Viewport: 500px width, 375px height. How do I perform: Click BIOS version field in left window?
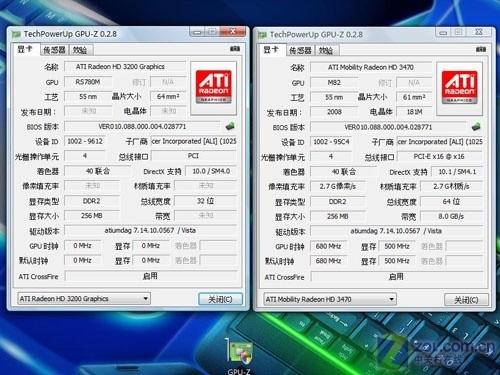(142, 126)
